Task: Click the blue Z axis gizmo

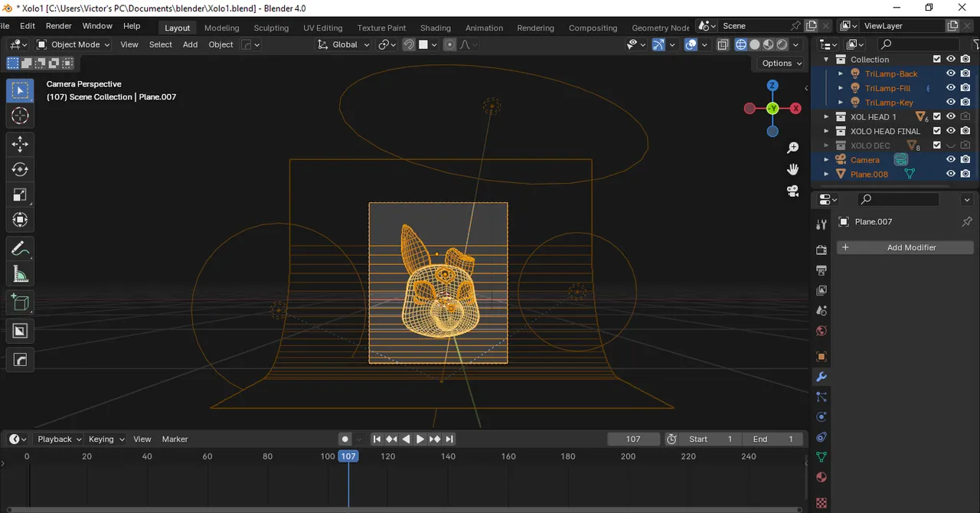Action: tap(773, 86)
